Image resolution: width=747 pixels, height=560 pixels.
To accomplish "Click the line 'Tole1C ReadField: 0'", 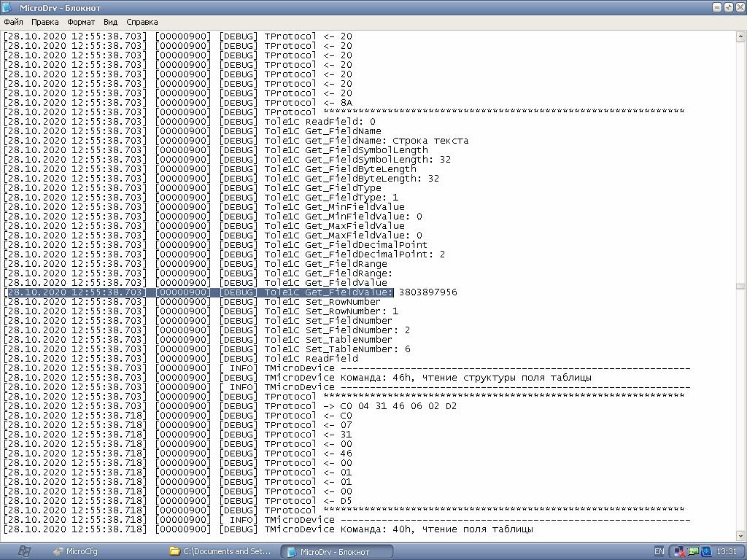I will [x=190, y=122].
